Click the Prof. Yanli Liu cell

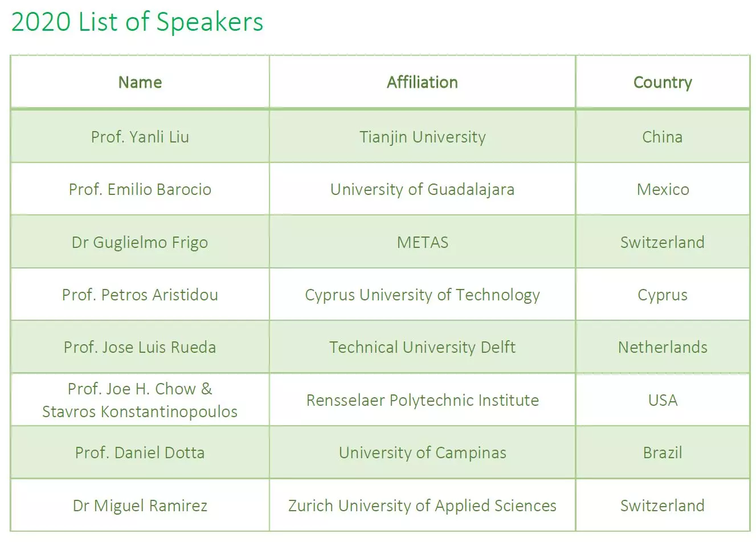coord(140,137)
